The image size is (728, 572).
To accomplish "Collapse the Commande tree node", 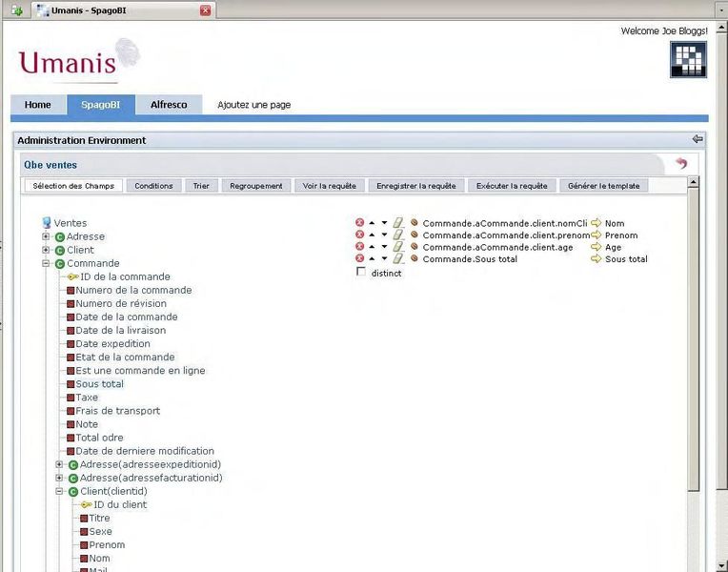I will 46,263.
